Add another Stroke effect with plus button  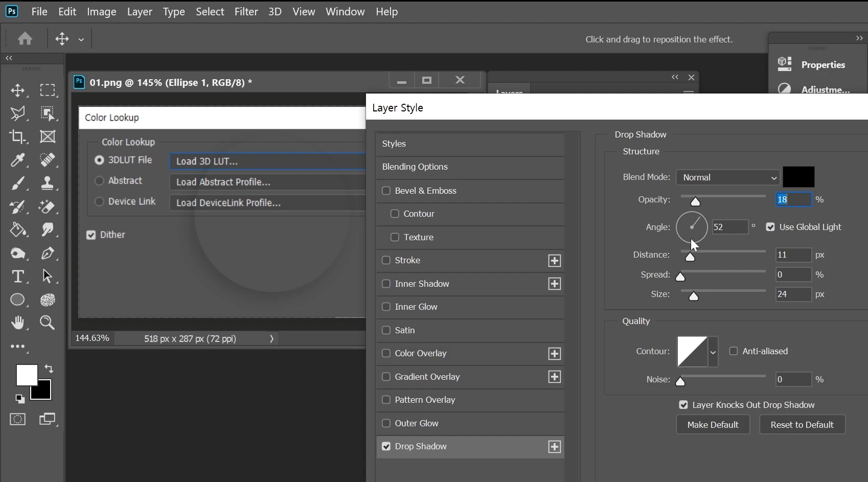pos(555,261)
